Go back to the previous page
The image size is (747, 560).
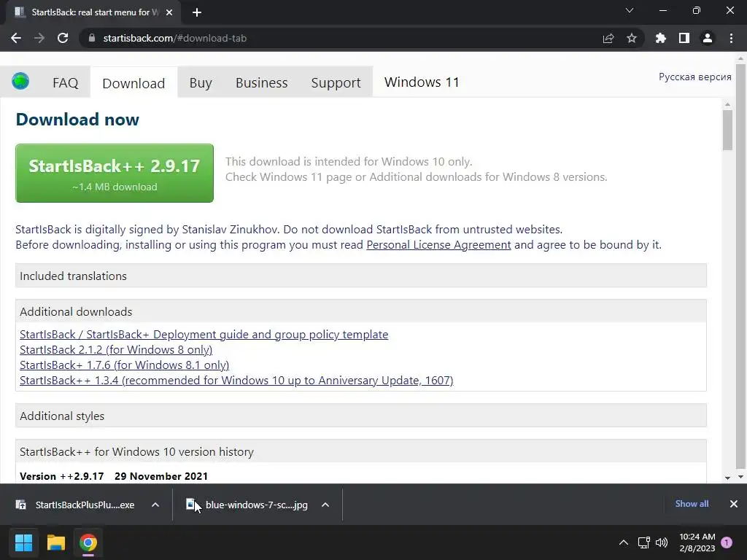[16, 38]
